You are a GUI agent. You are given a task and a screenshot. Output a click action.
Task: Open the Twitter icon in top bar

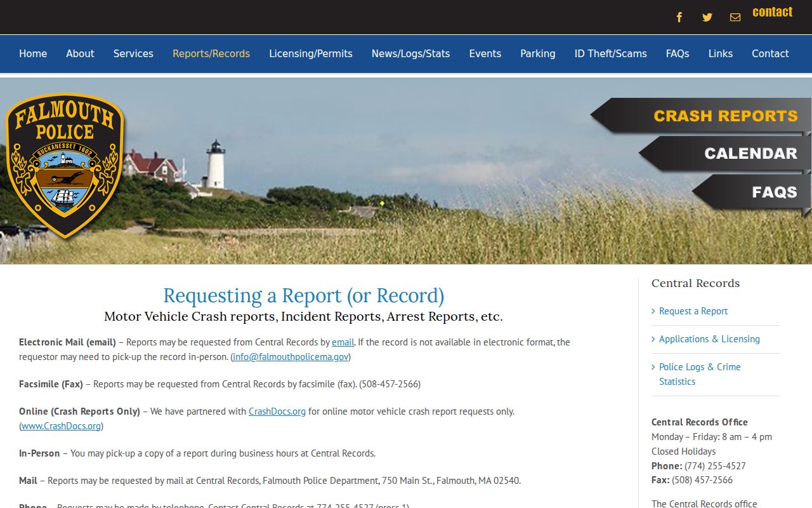click(707, 17)
